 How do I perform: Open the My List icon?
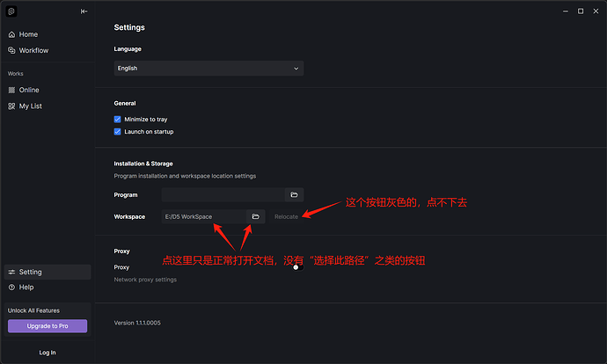(12, 106)
